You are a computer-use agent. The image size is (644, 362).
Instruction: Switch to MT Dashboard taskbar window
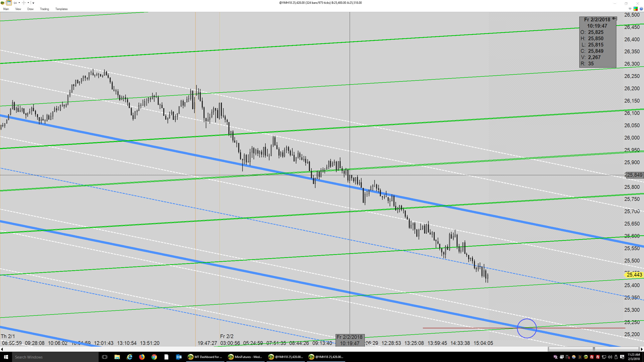(x=205, y=357)
